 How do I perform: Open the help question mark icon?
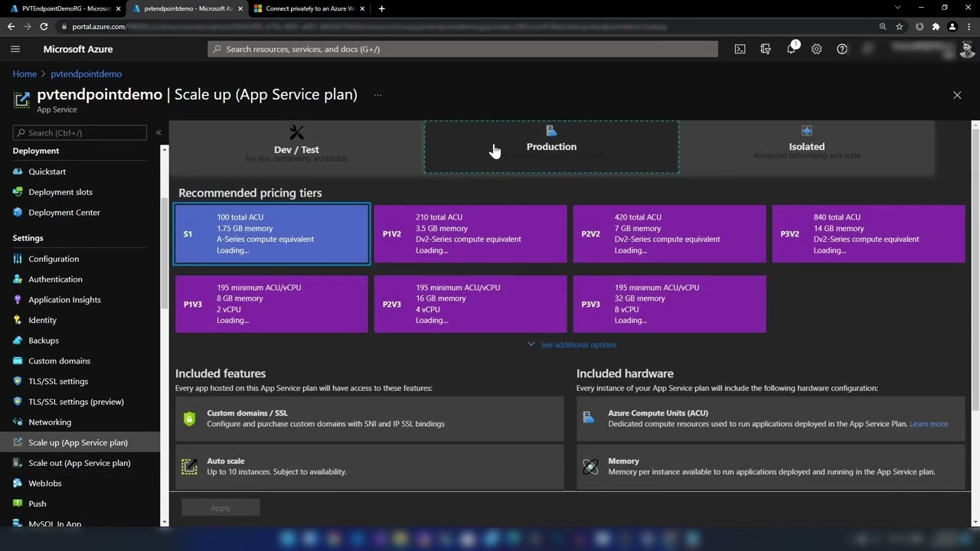coord(842,49)
